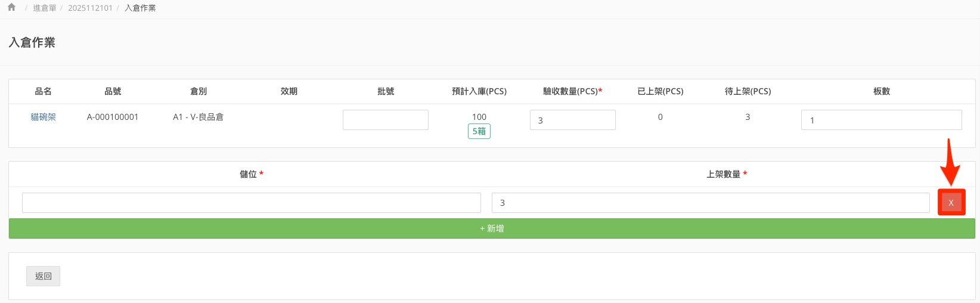Click the 品號 column header

pyautogui.click(x=113, y=91)
